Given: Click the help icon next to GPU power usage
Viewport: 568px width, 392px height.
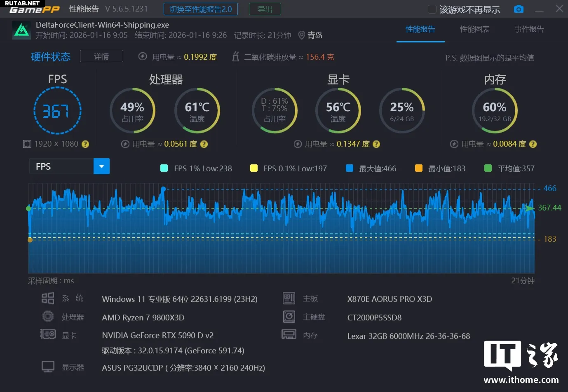Looking at the screenshot, I should click(x=376, y=144).
